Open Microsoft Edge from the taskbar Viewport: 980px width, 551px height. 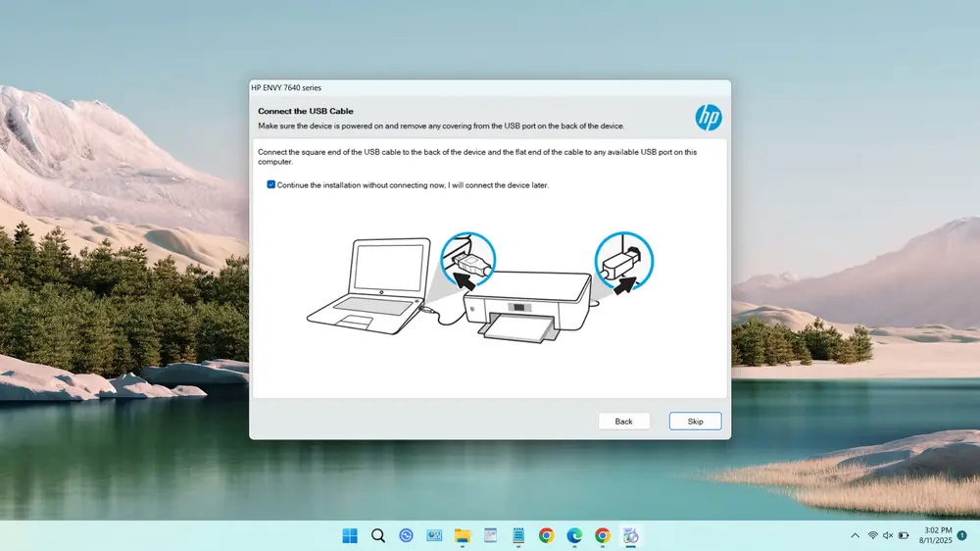[574, 535]
